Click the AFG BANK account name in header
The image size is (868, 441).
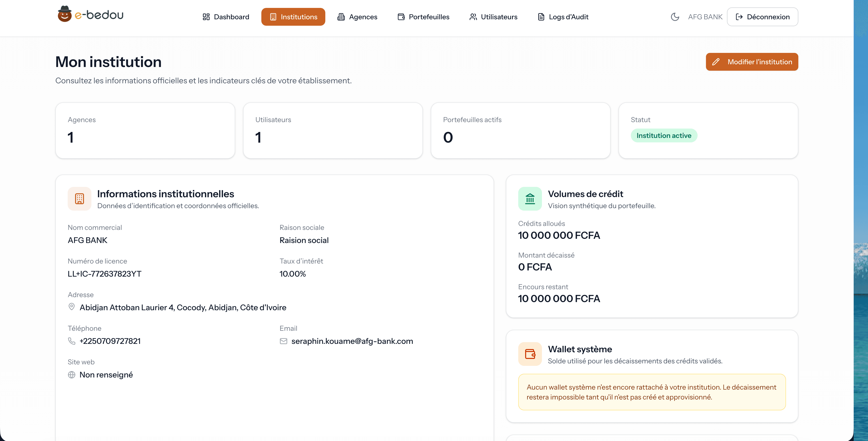pyautogui.click(x=705, y=17)
